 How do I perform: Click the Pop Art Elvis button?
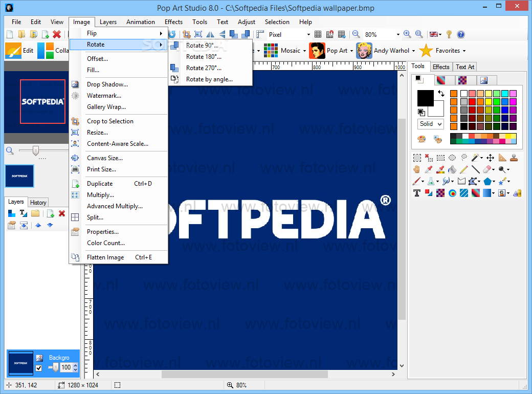pos(328,51)
